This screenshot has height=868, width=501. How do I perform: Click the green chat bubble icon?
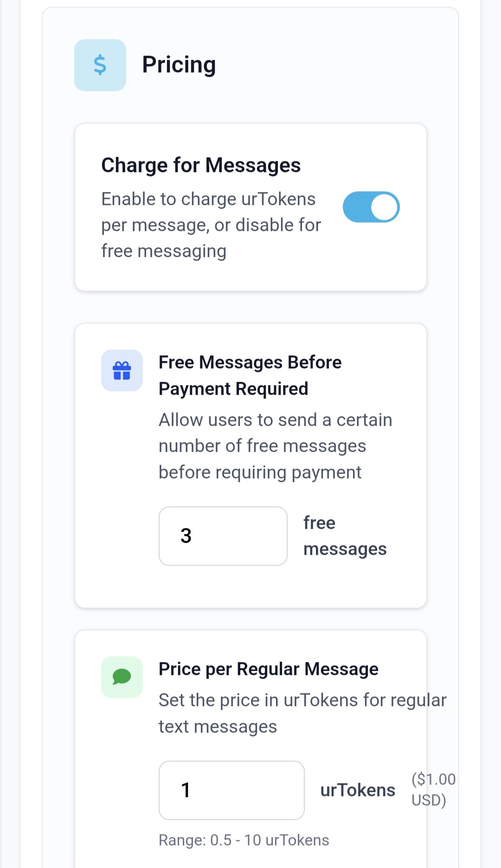tap(122, 677)
